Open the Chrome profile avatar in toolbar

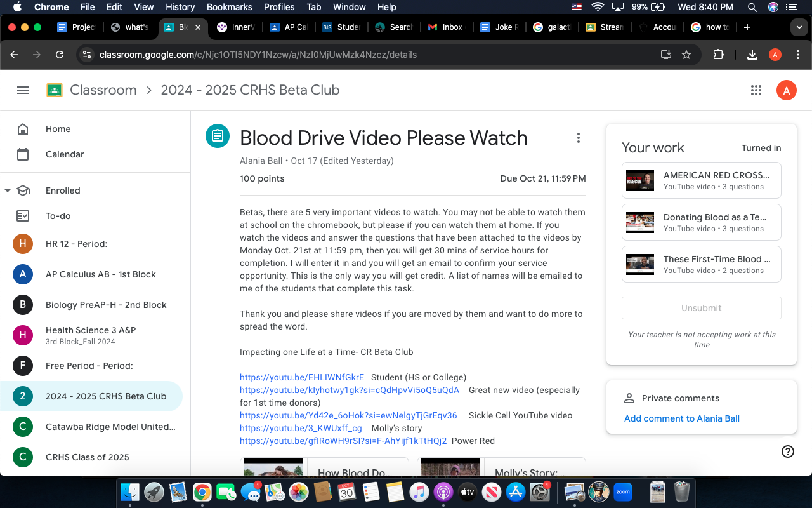[x=775, y=55]
